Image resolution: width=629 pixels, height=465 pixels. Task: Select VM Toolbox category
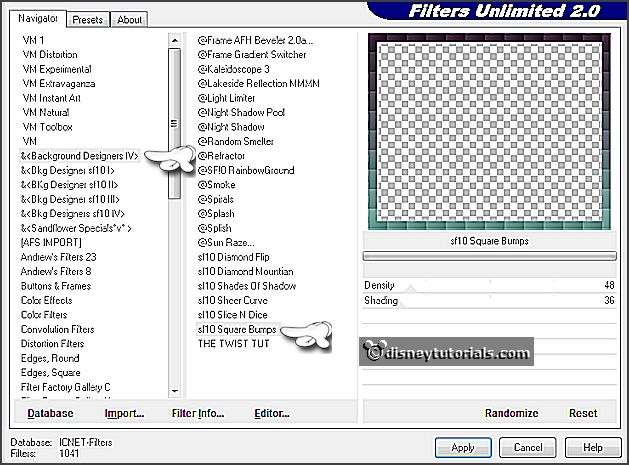pyautogui.click(x=48, y=127)
